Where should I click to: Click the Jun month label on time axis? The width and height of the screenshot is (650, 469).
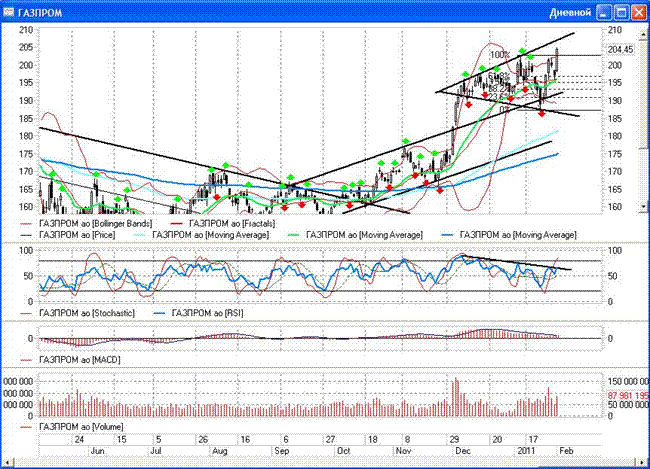97,451
